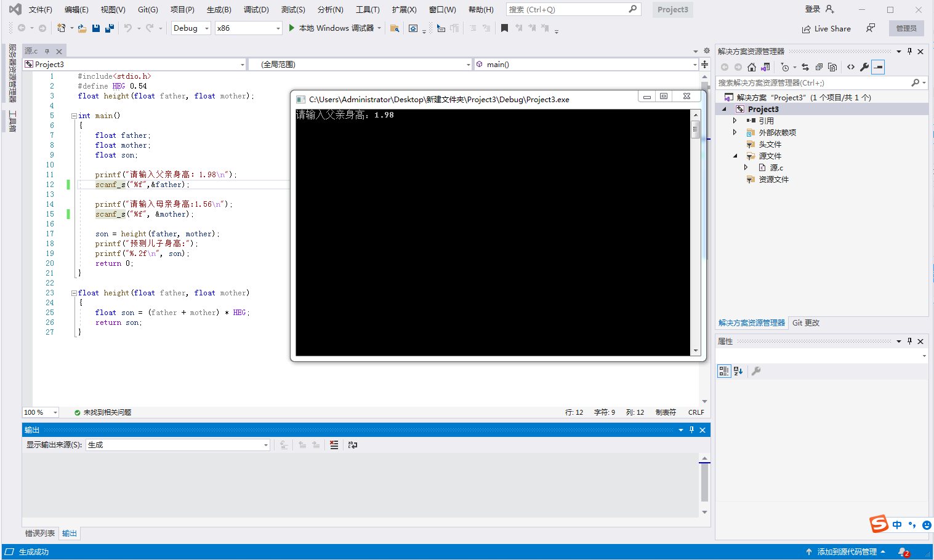Image resolution: width=934 pixels, height=560 pixels.
Task: Click the search magnifier in Solution Explorer
Action: point(915,82)
